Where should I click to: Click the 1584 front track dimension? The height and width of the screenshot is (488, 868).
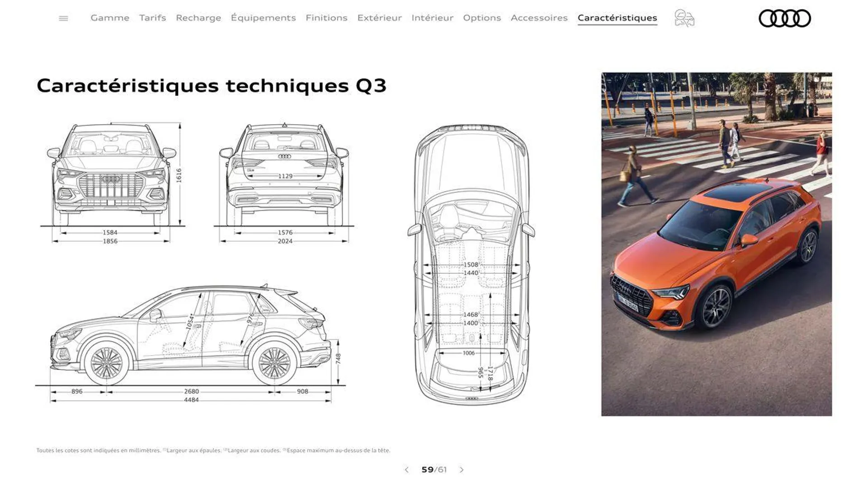tap(110, 233)
